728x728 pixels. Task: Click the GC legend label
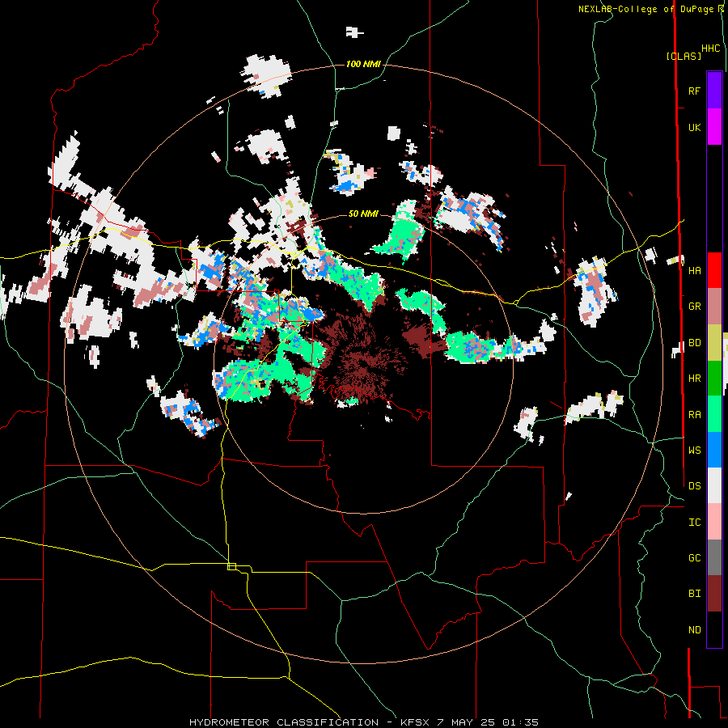(694, 558)
